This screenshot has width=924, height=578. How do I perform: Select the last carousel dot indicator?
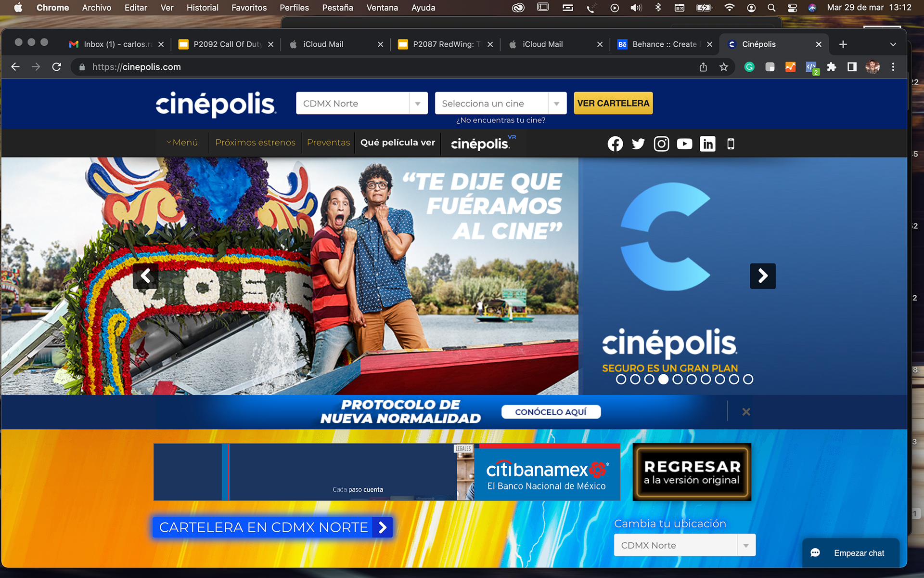(748, 380)
